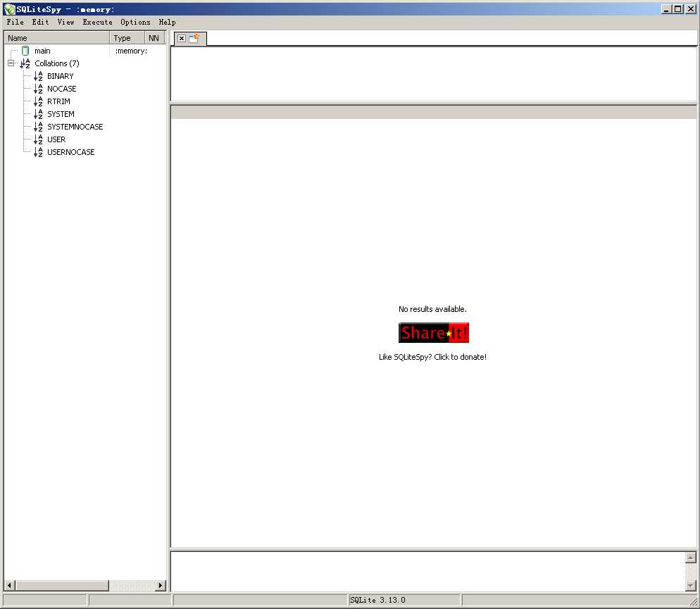Click the SQLiteSpy title bar icon

click(x=9, y=9)
